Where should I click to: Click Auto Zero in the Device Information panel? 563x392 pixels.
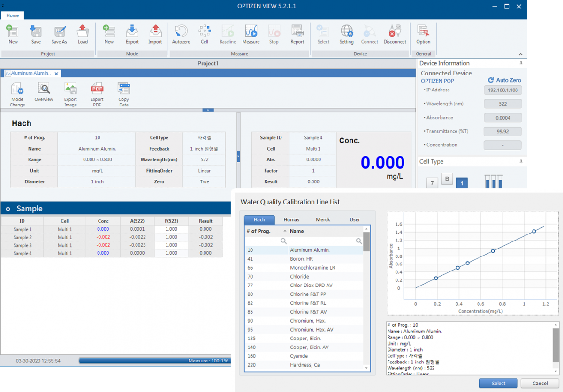[x=505, y=80]
